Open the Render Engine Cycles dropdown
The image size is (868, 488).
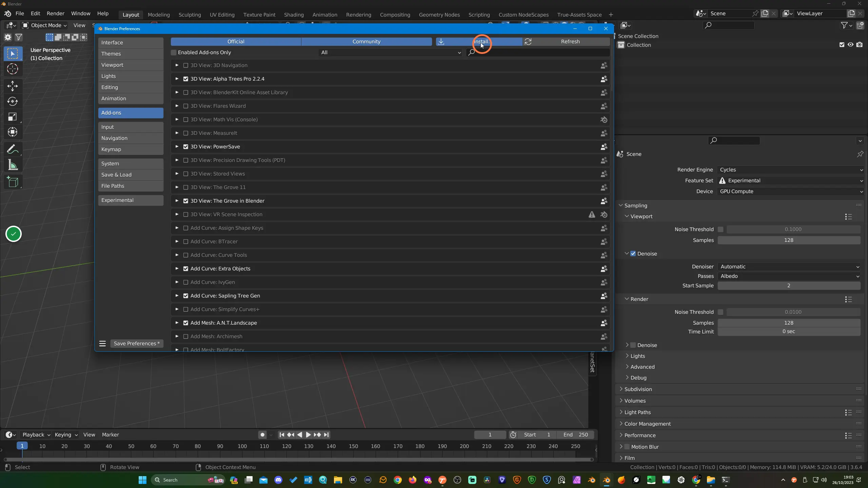coord(790,170)
